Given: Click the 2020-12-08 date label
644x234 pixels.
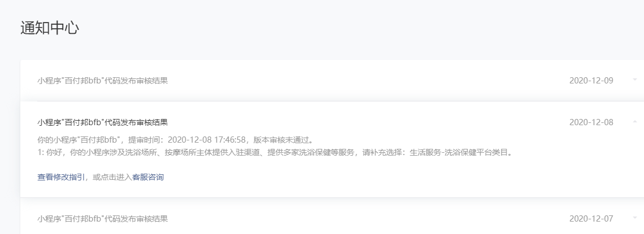Looking at the screenshot, I should (x=591, y=122).
